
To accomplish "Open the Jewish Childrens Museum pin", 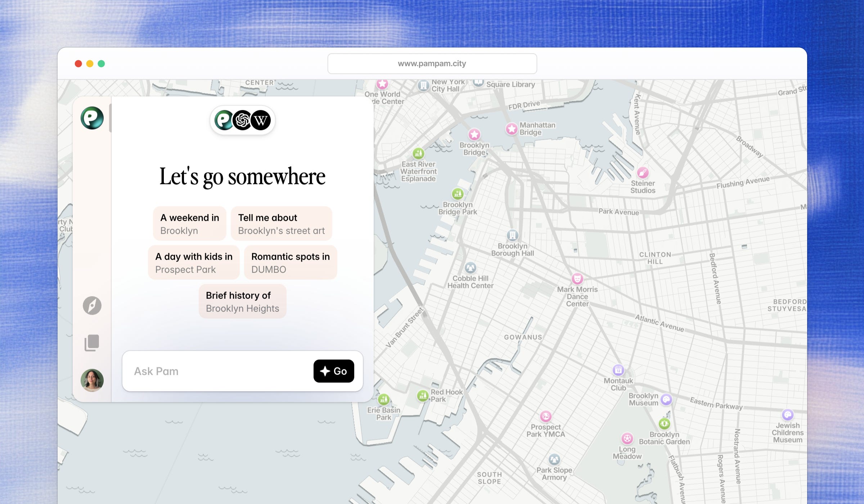I will (x=788, y=415).
